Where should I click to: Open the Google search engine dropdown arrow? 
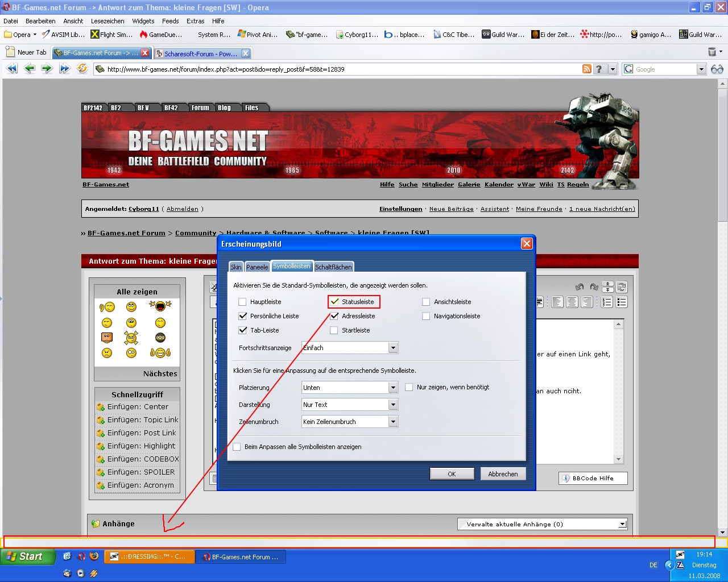pos(701,69)
